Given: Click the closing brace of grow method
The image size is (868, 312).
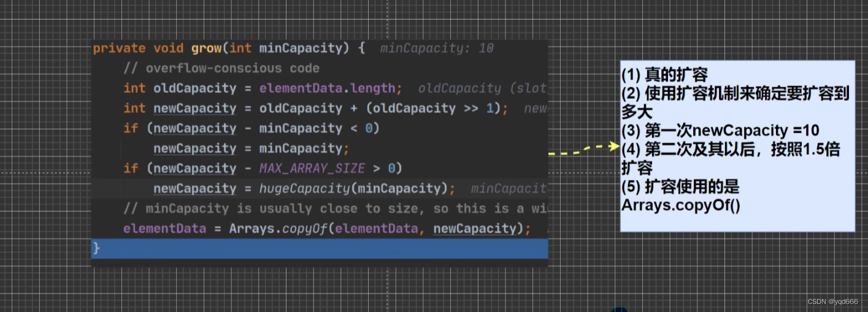Looking at the screenshot, I should point(96,248).
